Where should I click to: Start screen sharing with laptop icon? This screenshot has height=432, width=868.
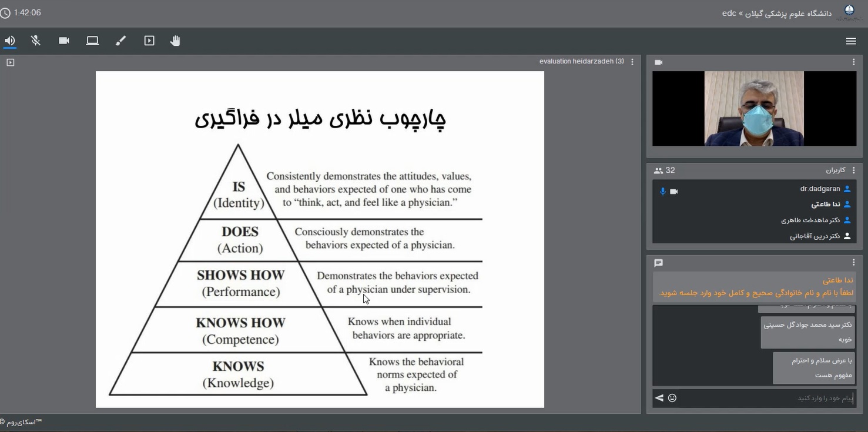click(92, 41)
